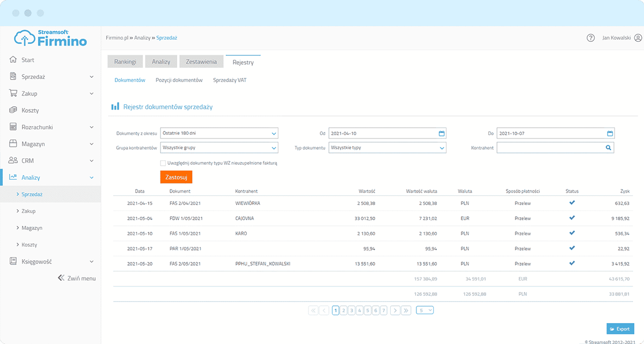Expand the Rozrachunki sidebar chevron

(x=92, y=127)
